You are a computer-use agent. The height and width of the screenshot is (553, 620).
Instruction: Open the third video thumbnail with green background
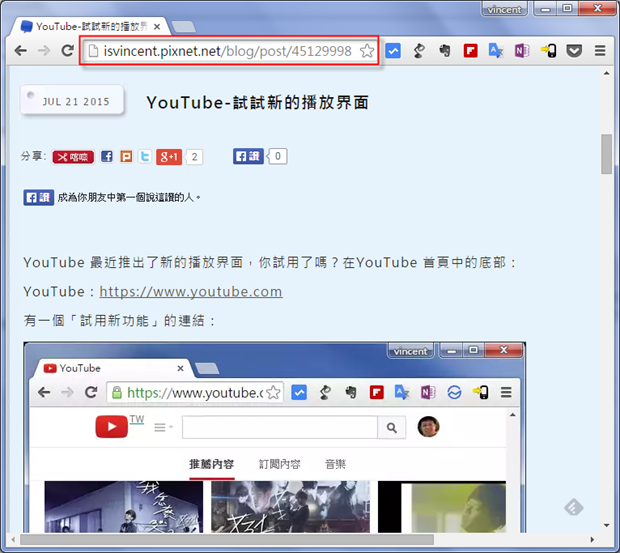442,506
